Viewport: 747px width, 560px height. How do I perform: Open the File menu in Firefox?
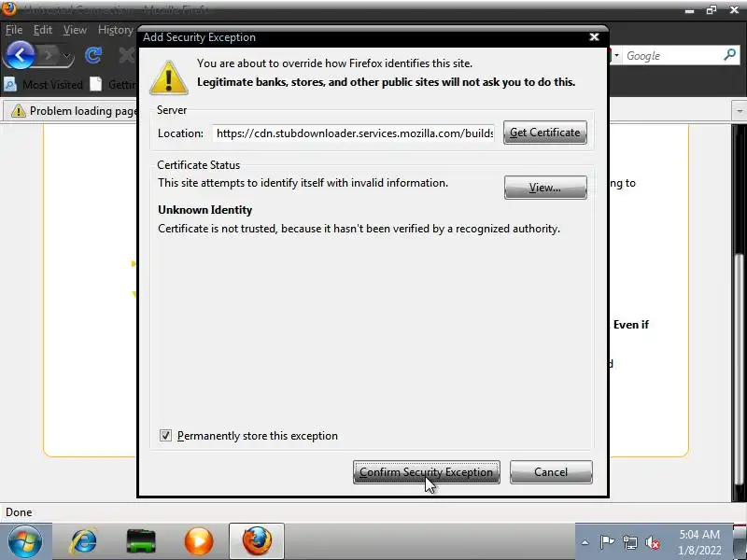coord(14,30)
